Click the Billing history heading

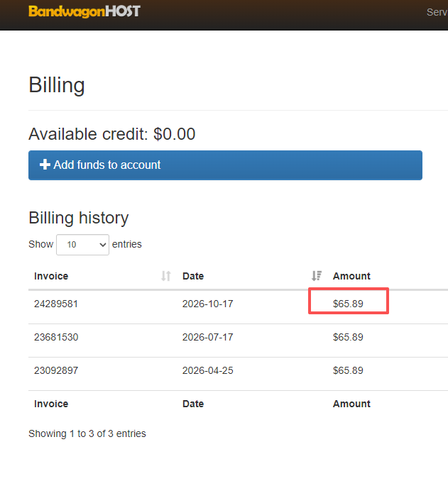79,218
